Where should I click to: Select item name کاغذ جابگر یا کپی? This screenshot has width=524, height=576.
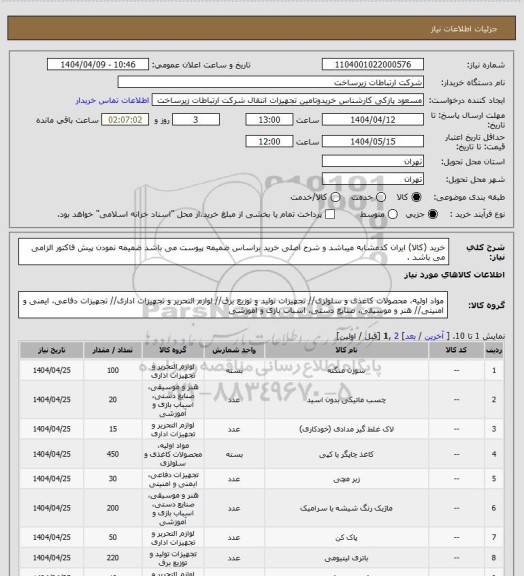click(346, 454)
